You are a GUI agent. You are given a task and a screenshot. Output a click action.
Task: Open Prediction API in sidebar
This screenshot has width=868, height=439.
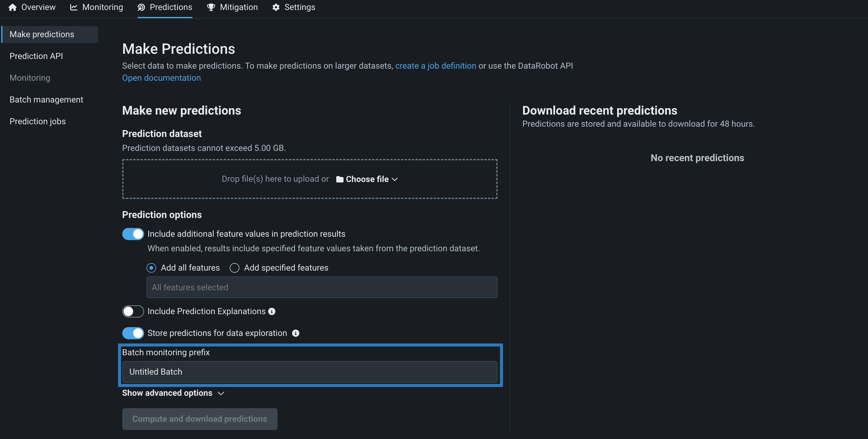click(x=36, y=56)
